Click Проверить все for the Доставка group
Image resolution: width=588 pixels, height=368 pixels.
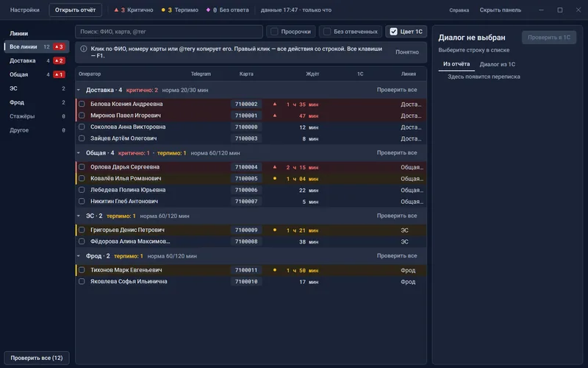tap(397, 90)
